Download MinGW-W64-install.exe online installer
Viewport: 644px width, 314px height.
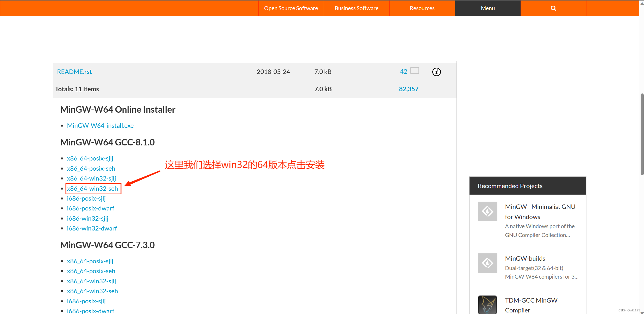(100, 126)
